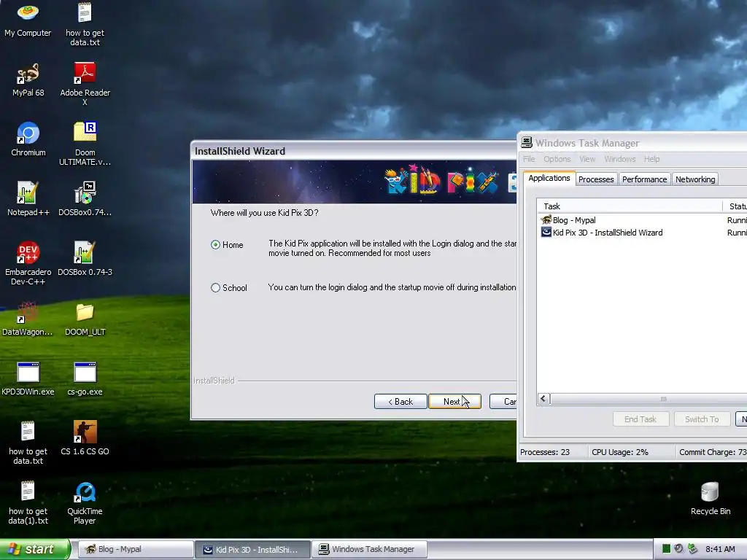Switch to the Processes tab
The image size is (747, 560).
596,179
